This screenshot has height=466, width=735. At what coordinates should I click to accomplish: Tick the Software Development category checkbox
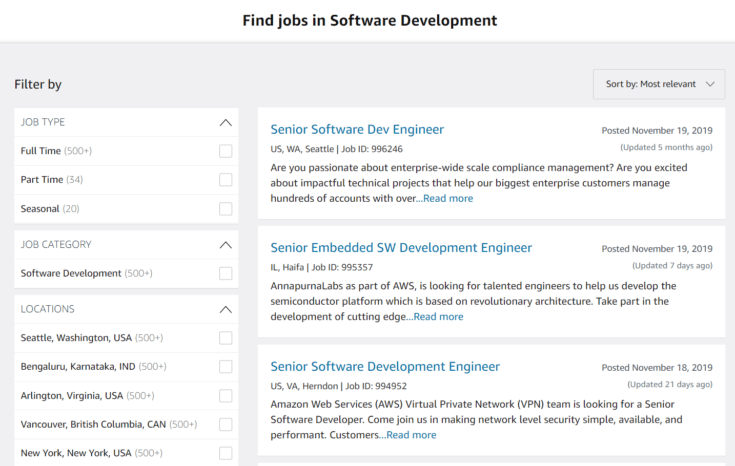225,273
